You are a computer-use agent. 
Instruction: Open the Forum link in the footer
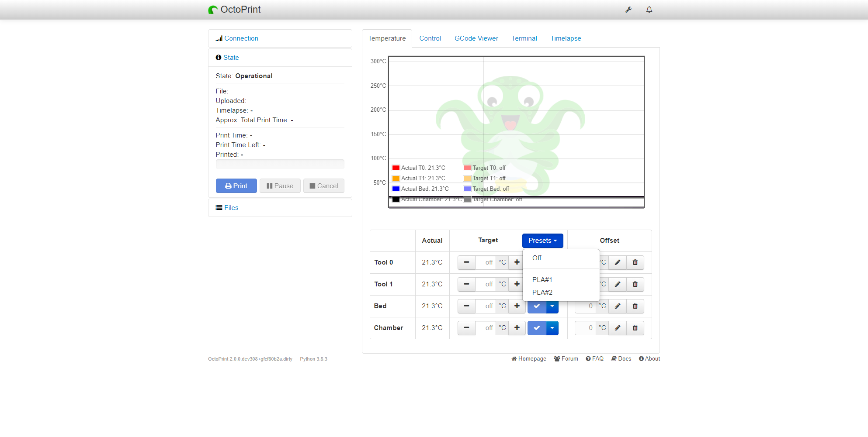[x=566, y=358]
